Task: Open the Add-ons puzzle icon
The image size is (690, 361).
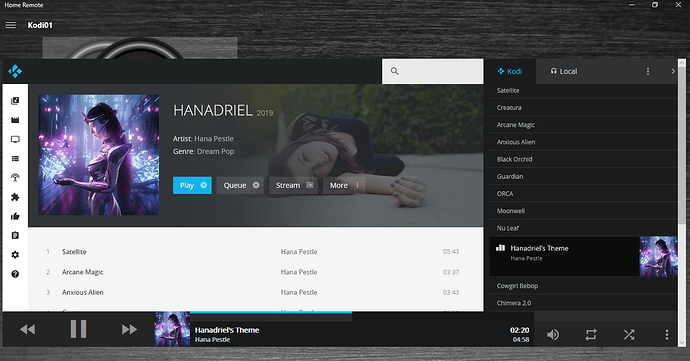Action: [15, 197]
